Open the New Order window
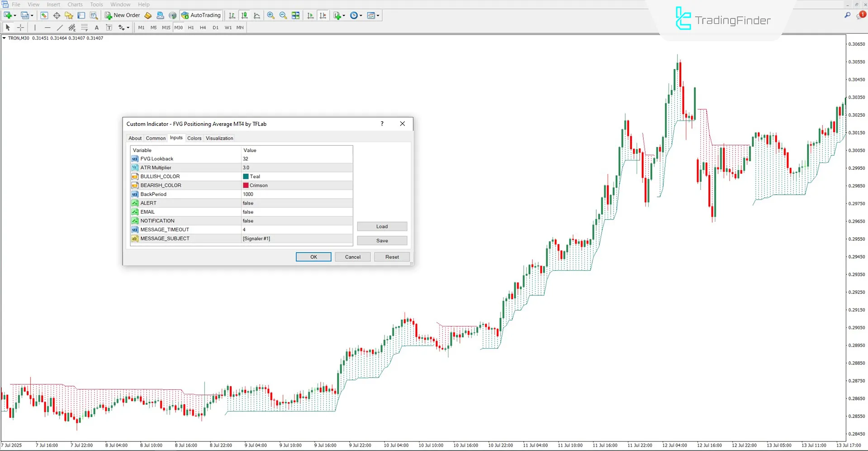 click(x=122, y=15)
